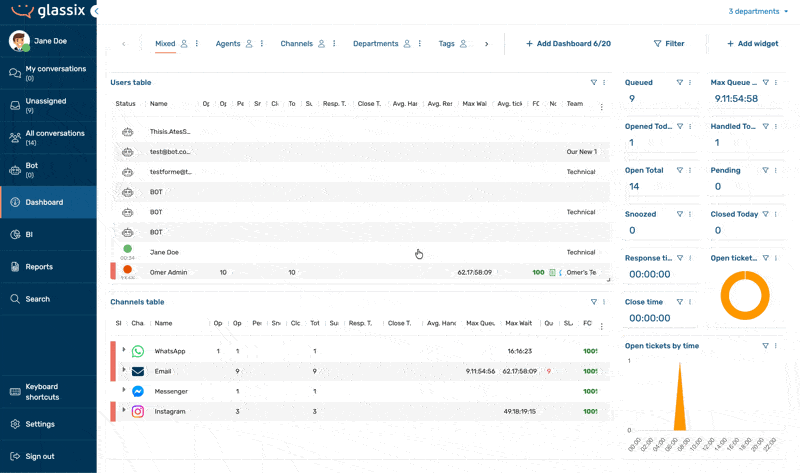
Task: Expand the WhatsApp channel row
Action: (123, 350)
